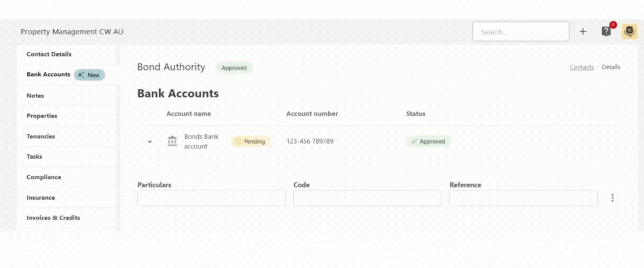Expand the Bonds Bank account row

click(150, 142)
